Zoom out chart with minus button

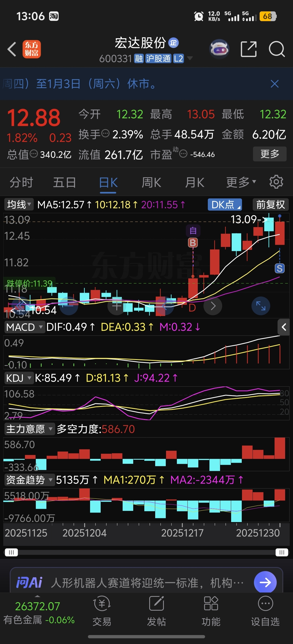point(69,306)
